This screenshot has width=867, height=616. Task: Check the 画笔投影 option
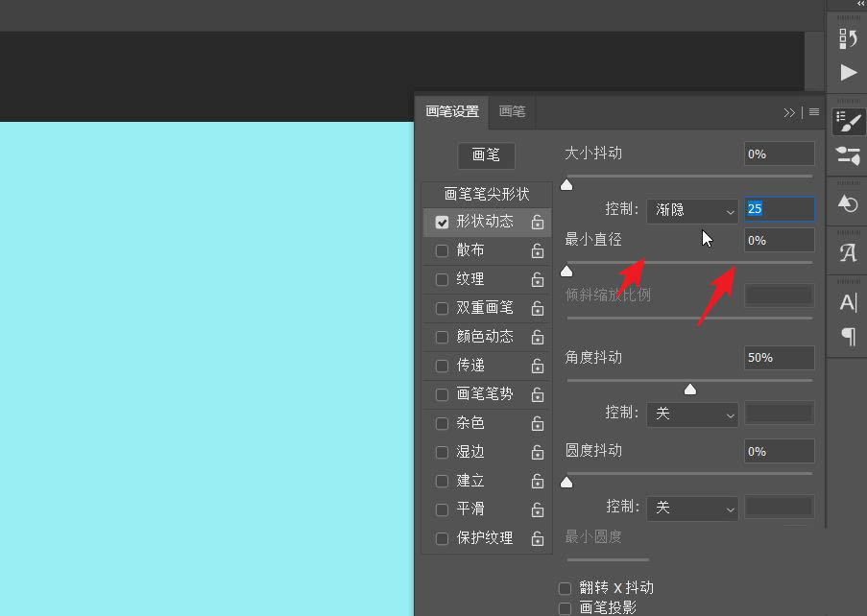tap(566, 608)
